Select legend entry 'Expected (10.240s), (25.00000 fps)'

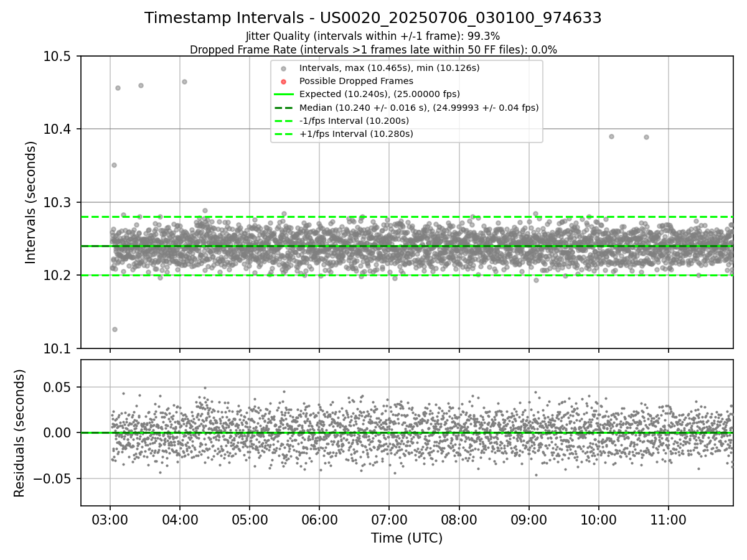click(x=380, y=94)
